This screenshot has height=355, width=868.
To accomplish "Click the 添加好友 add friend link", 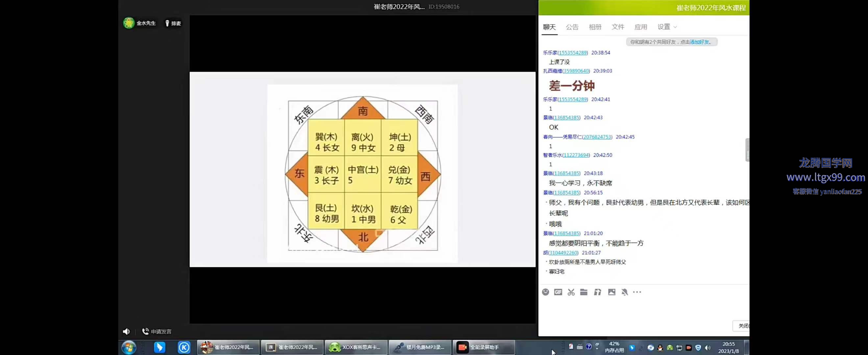I will coord(699,42).
